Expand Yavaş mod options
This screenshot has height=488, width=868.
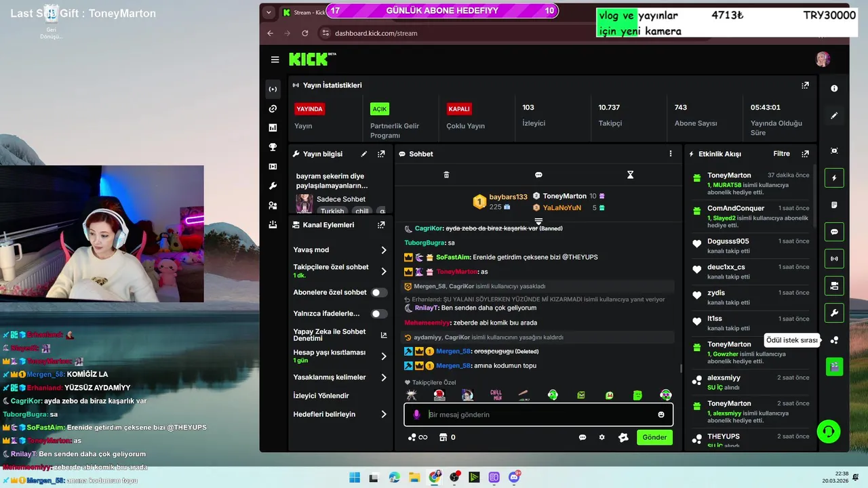click(383, 250)
